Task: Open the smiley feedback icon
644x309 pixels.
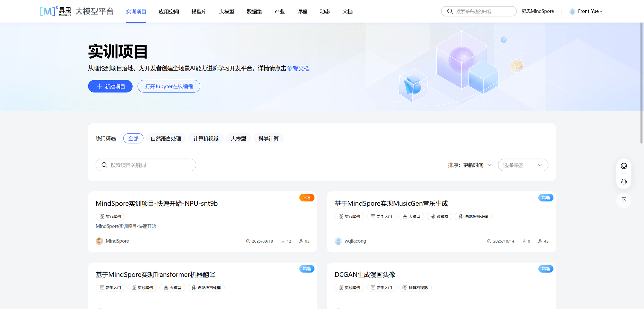Action: coord(624,166)
